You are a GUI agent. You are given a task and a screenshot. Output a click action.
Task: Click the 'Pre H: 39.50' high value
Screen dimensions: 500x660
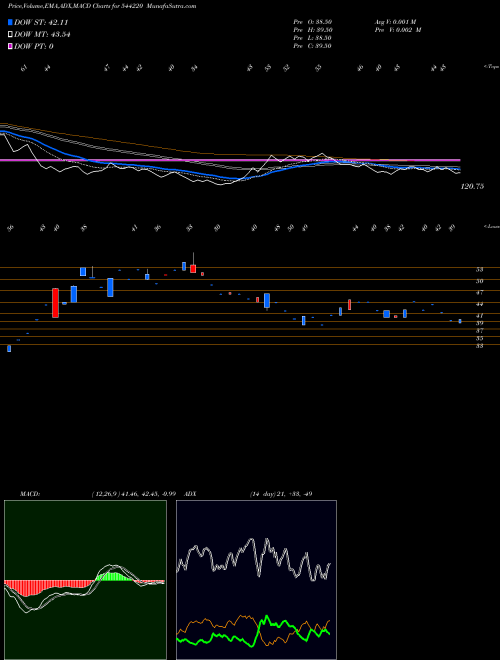coord(312,30)
